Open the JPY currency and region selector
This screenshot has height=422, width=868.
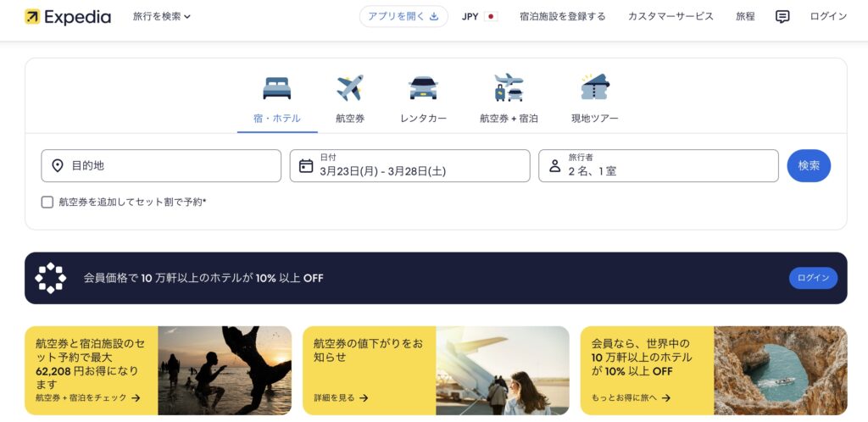tap(480, 17)
